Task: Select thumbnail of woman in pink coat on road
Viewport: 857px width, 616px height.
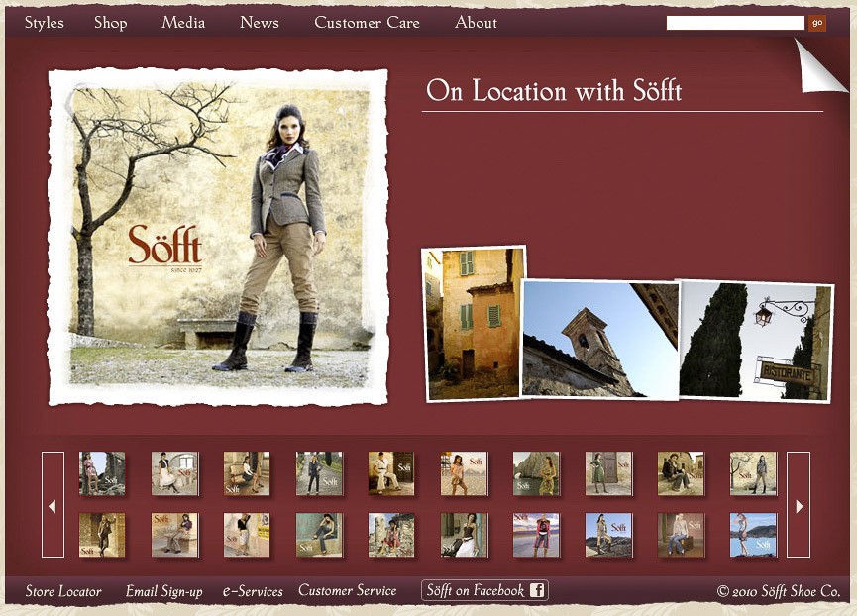Action: 536,535
